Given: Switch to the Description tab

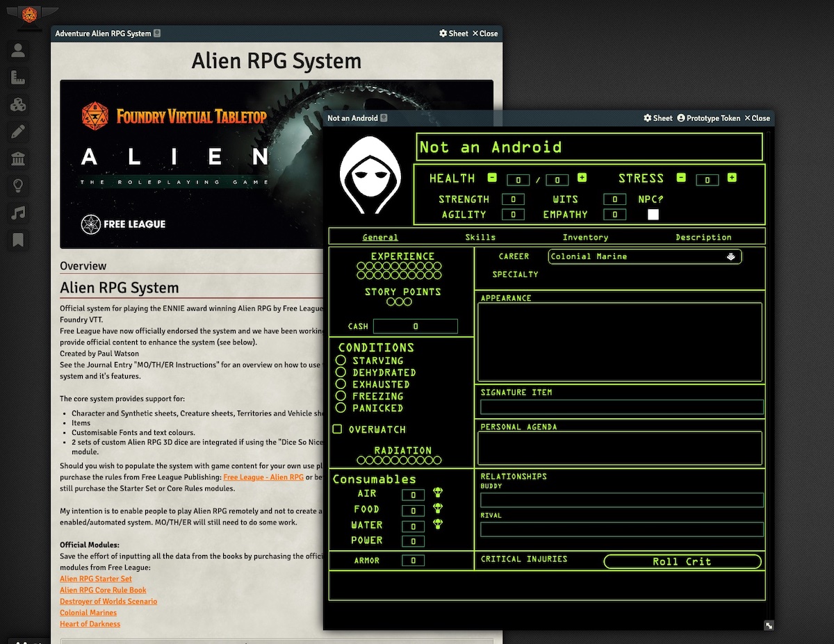Looking at the screenshot, I should pos(703,238).
